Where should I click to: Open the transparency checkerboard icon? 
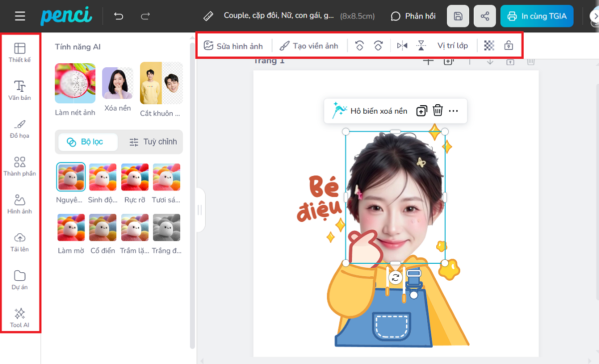click(489, 46)
